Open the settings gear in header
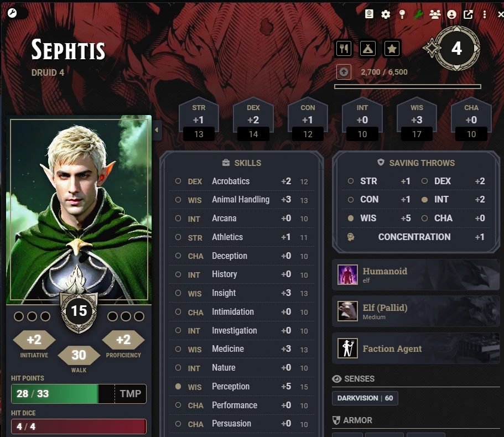 (x=386, y=14)
